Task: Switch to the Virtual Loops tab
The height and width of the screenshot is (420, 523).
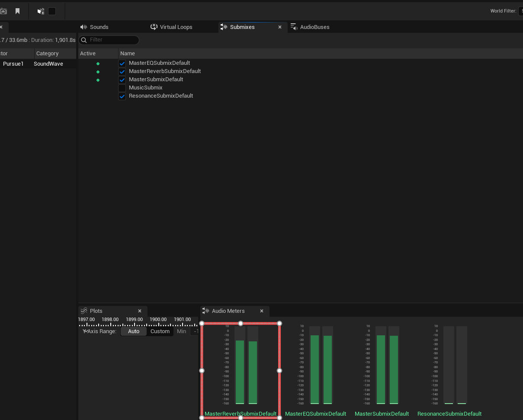Action: tap(176, 27)
